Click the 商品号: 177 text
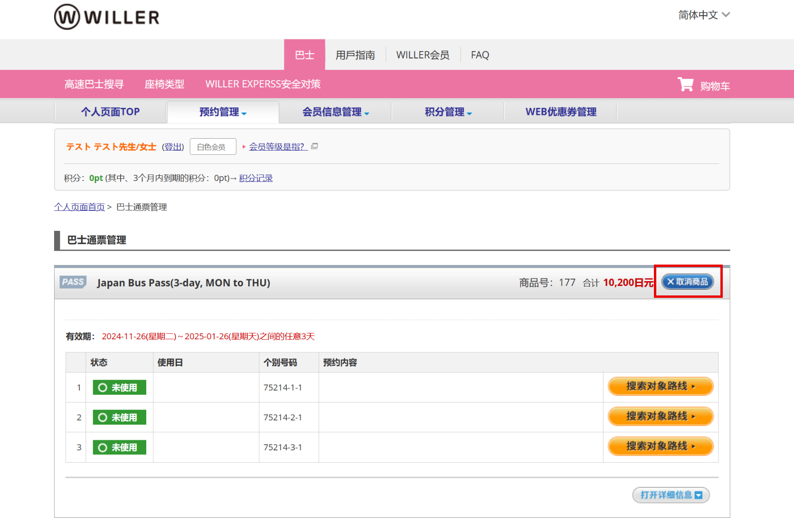794x532 pixels. pos(547,283)
